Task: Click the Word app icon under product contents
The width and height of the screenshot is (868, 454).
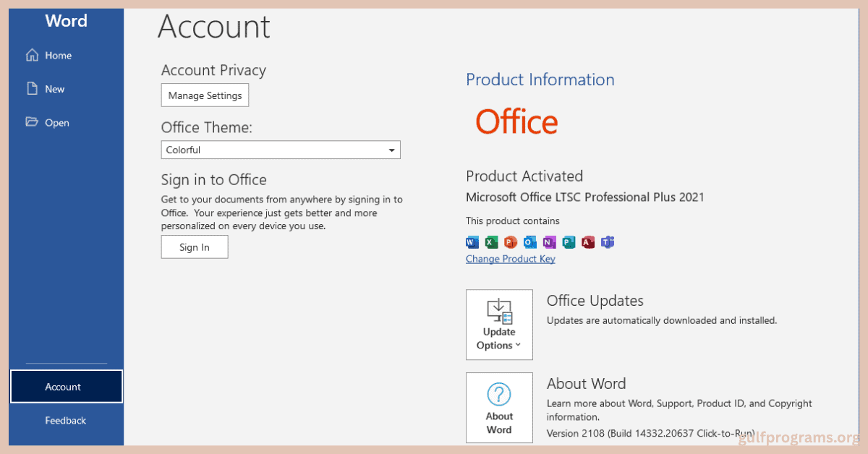Action: point(472,242)
